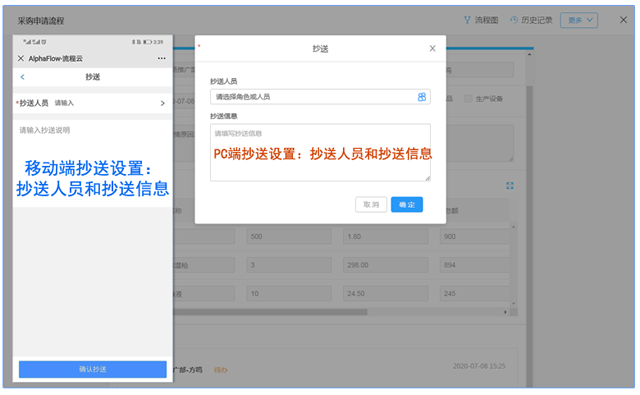
Task: Click the resize grip of 抄送信息 text area
Action: 427,178
